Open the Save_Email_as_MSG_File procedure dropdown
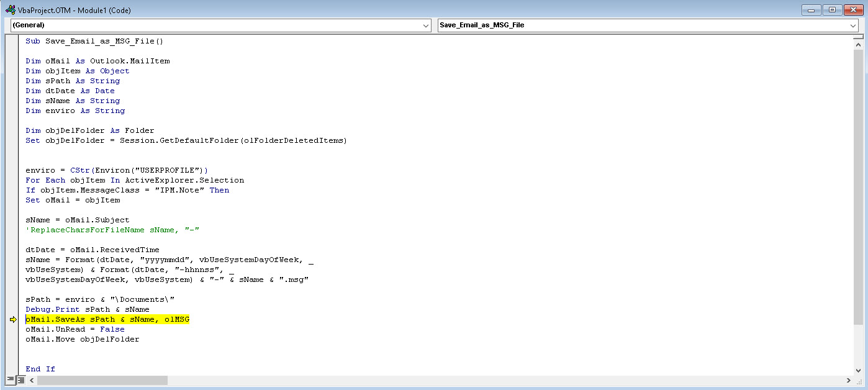The height and width of the screenshot is (390, 868). click(646, 25)
